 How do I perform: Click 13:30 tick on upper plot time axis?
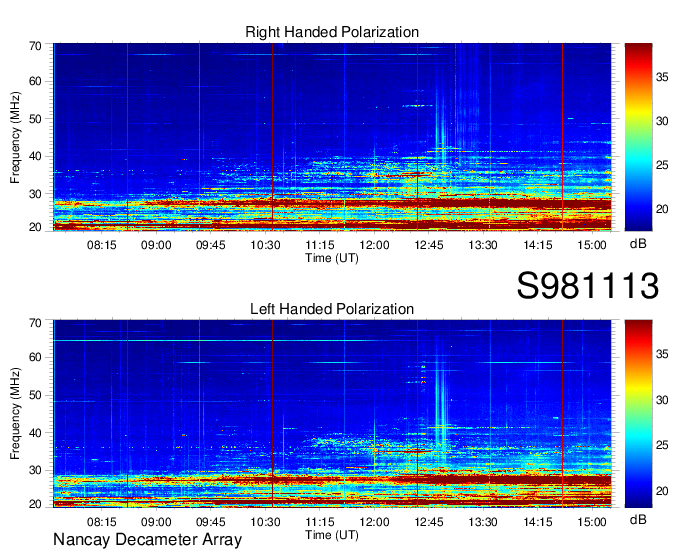(x=483, y=245)
